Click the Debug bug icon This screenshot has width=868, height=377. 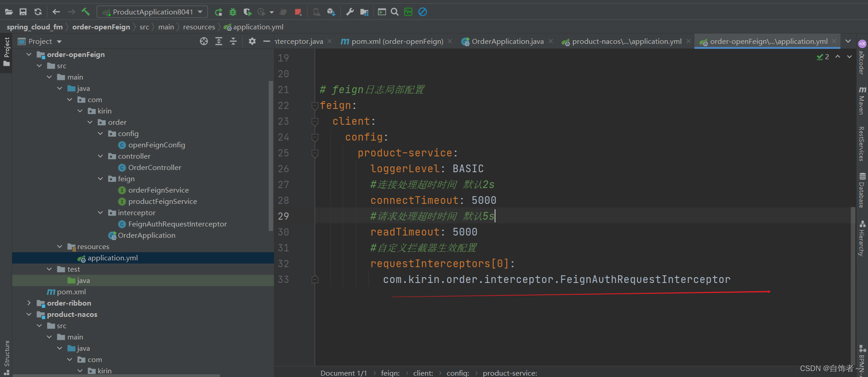233,12
